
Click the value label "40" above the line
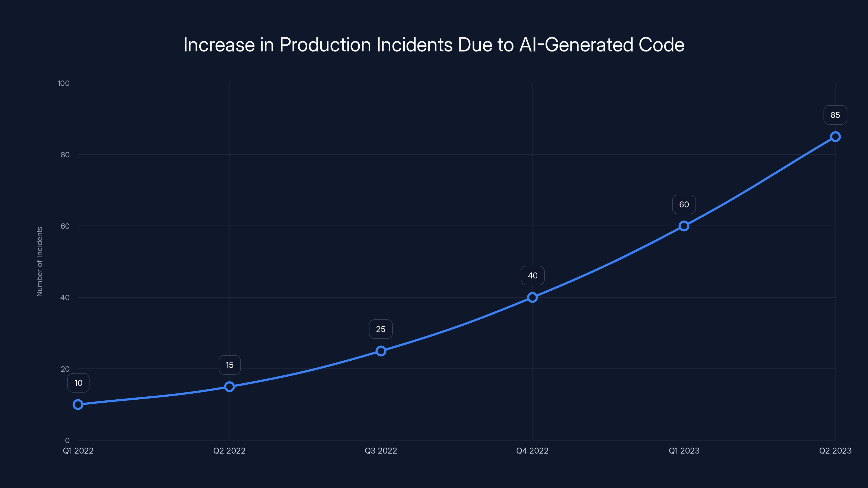pyautogui.click(x=532, y=276)
